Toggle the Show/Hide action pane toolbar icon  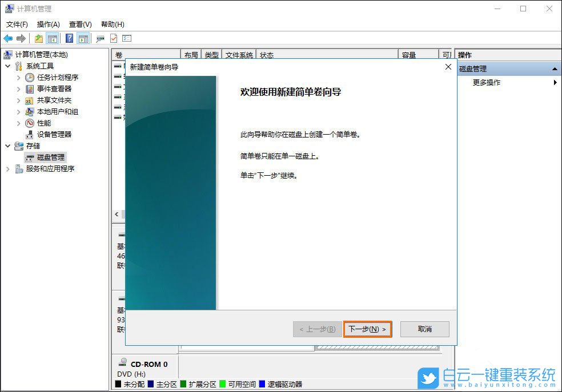point(83,38)
